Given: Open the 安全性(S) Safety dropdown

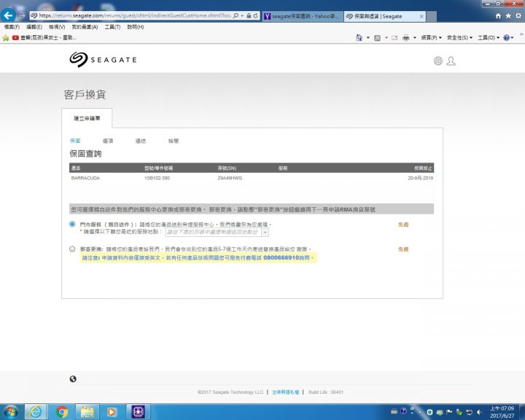Looking at the screenshot, I should (459, 38).
